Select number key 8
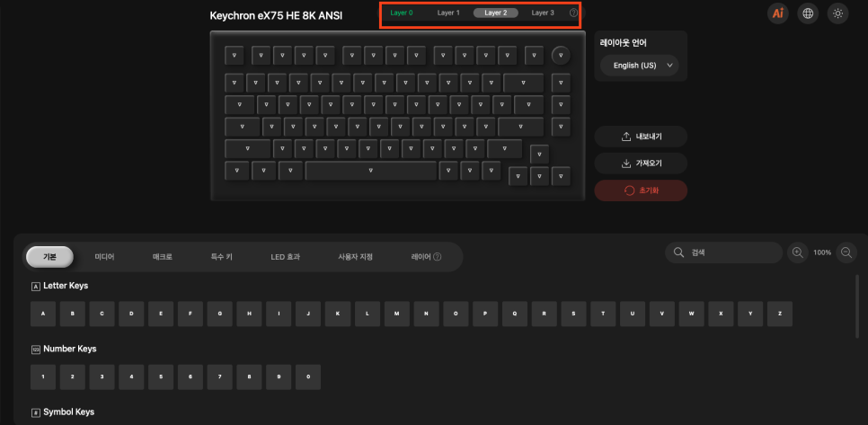 coord(250,376)
